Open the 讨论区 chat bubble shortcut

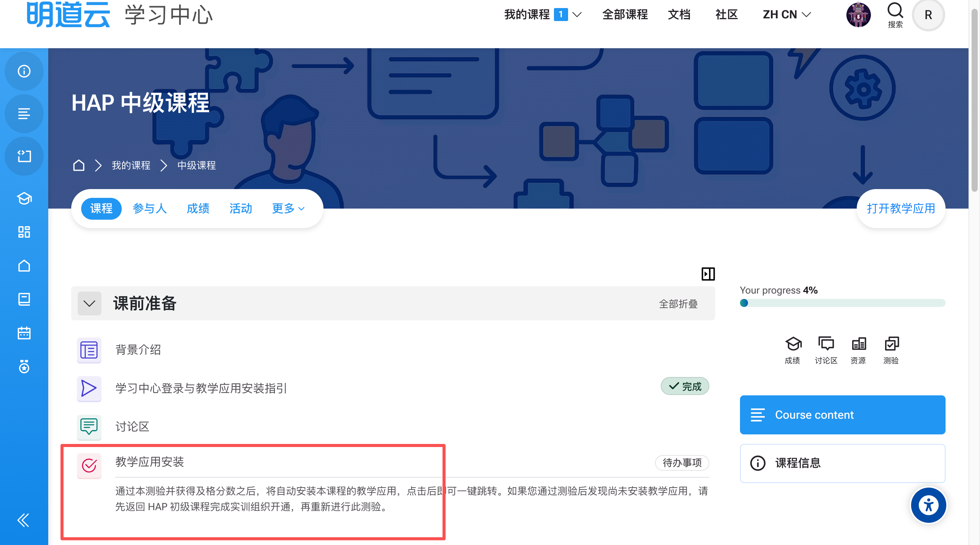826,344
